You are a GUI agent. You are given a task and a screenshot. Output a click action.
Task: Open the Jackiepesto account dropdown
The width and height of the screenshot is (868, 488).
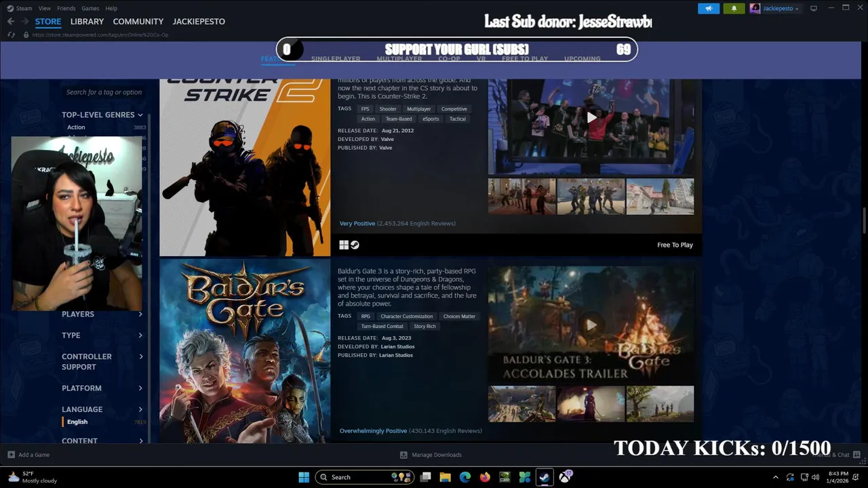(x=781, y=8)
